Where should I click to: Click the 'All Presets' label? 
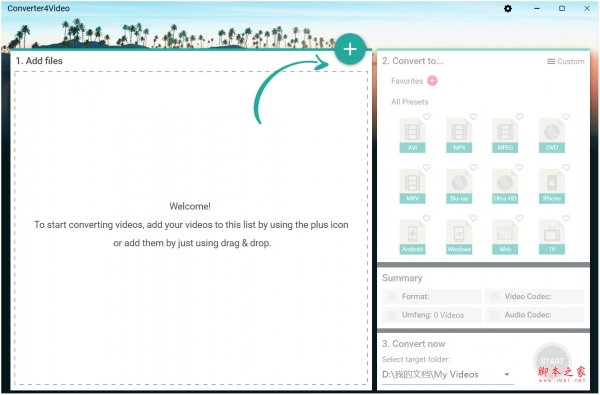[x=409, y=102]
